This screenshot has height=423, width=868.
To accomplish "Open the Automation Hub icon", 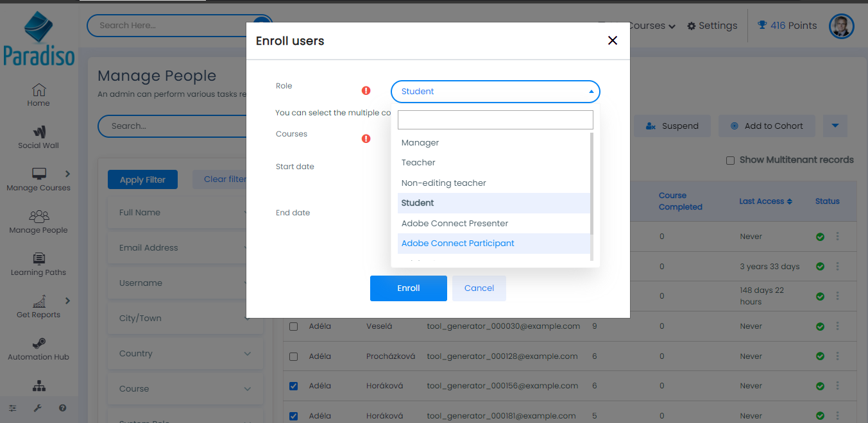I will (x=38, y=344).
